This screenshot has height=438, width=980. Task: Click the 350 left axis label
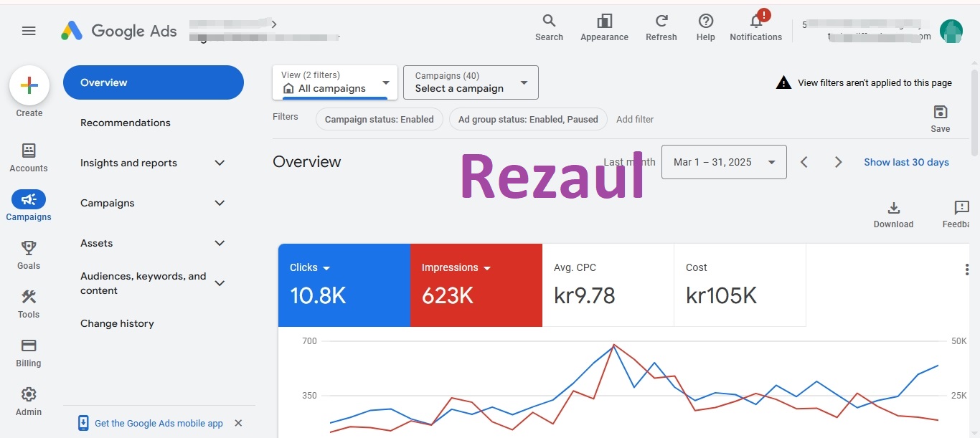click(309, 395)
